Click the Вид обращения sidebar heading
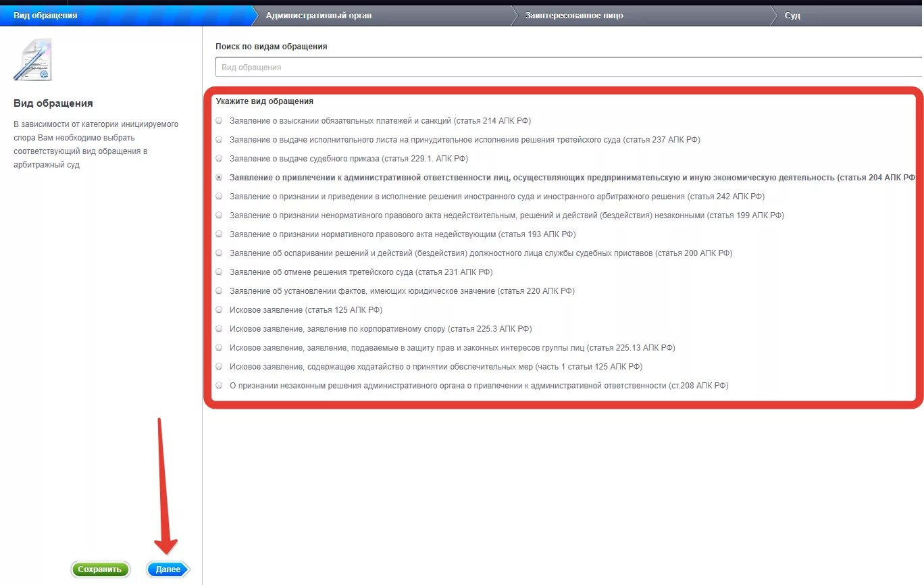This screenshot has height=585, width=924. (53, 103)
